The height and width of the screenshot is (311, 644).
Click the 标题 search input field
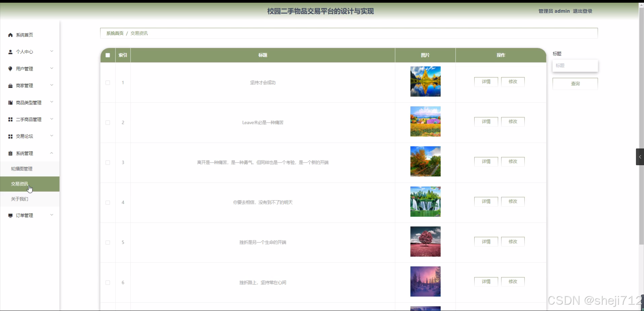click(575, 66)
